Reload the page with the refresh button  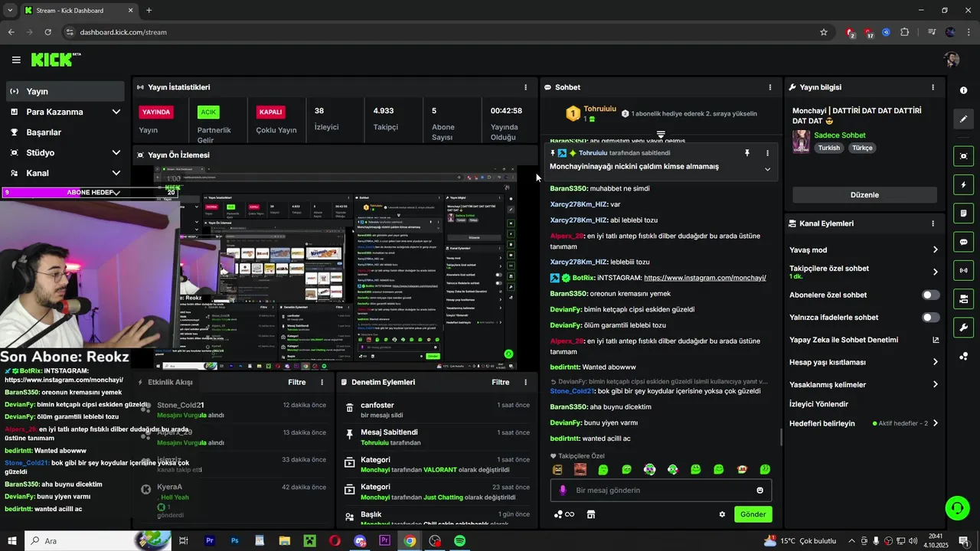point(47,32)
